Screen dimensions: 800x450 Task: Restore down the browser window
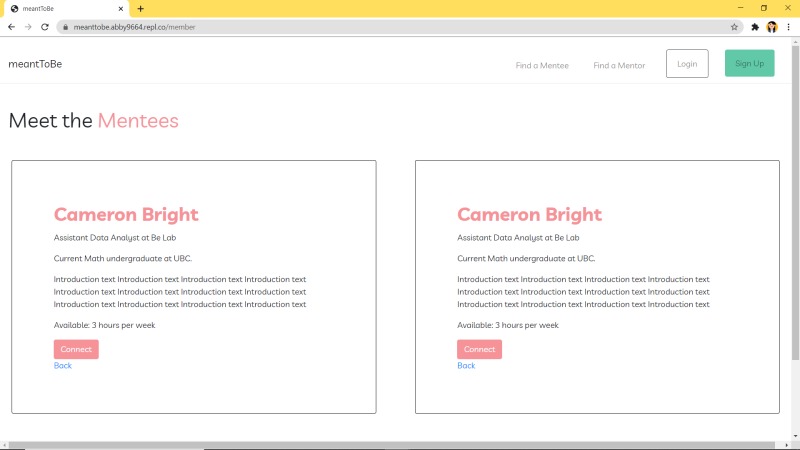[x=764, y=8]
